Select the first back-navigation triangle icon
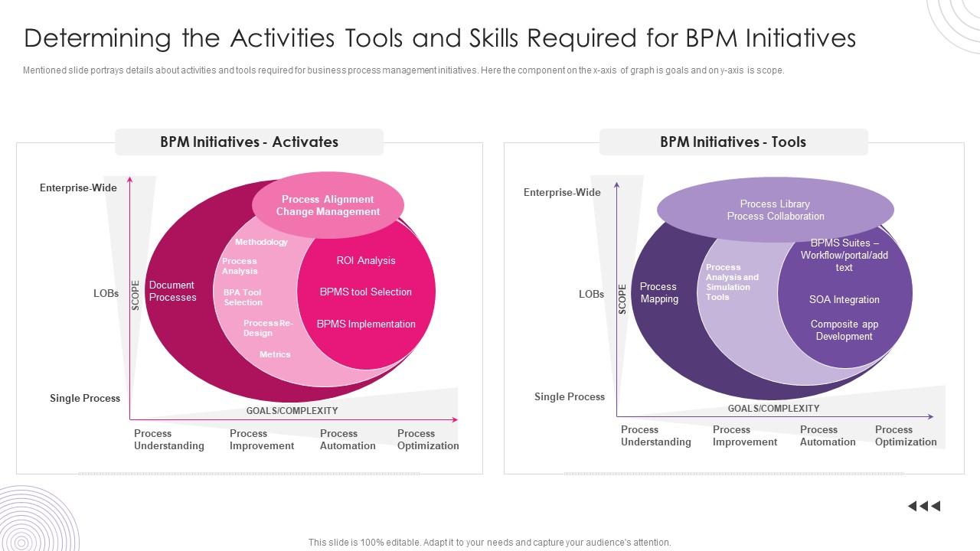This screenshot has height=551, width=980. click(911, 505)
